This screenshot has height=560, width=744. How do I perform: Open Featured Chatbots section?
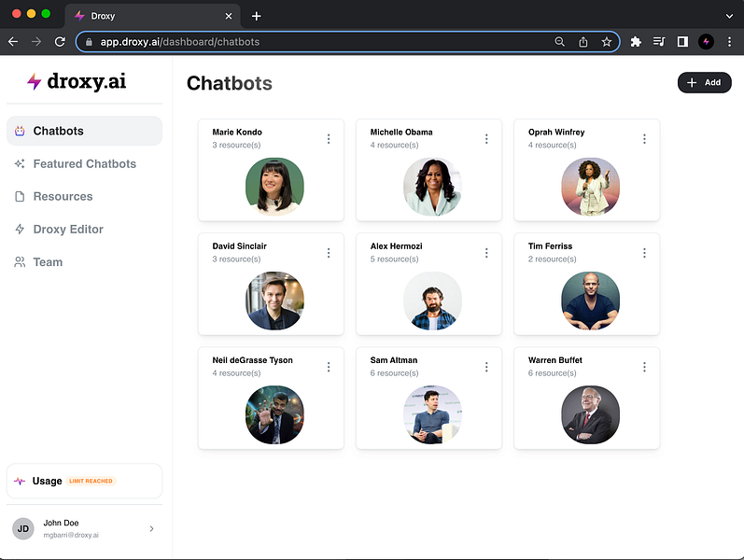[x=84, y=163]
